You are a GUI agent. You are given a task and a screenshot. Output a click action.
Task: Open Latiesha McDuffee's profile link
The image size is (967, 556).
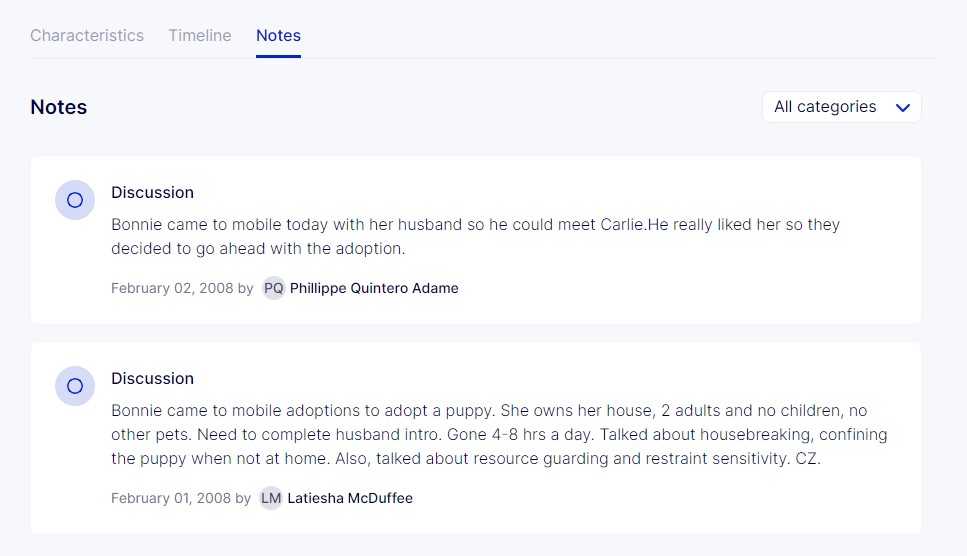click(350, 498)
